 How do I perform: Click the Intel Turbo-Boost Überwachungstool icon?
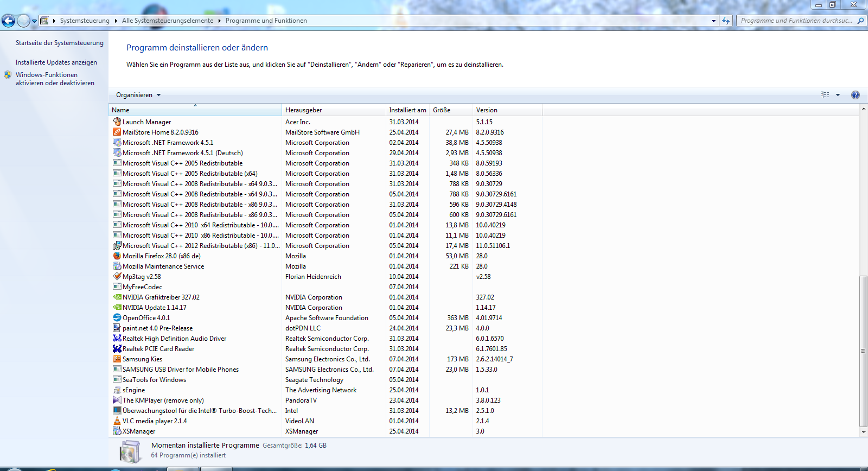tap(117, 410)
